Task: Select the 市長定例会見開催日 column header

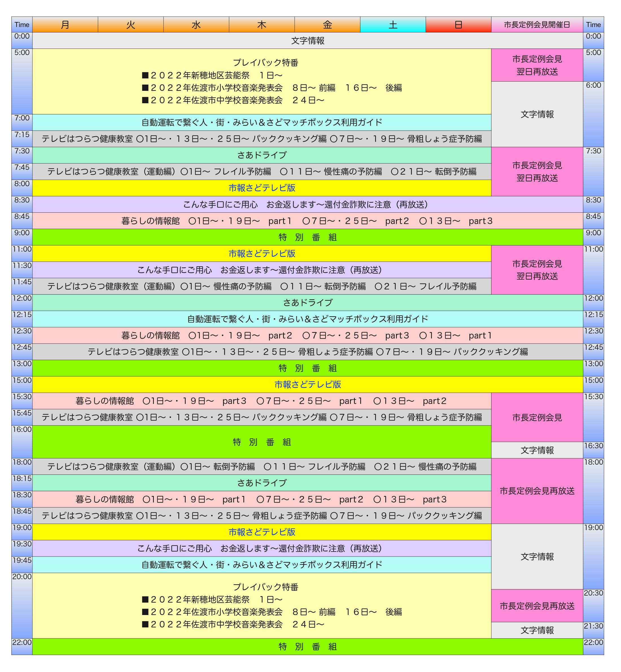Action: [x=537, y=25]
